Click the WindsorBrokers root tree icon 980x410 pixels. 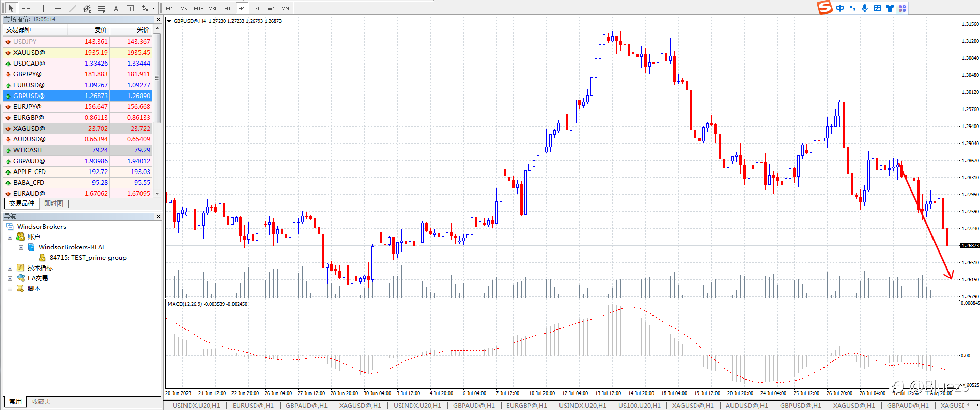10,227
